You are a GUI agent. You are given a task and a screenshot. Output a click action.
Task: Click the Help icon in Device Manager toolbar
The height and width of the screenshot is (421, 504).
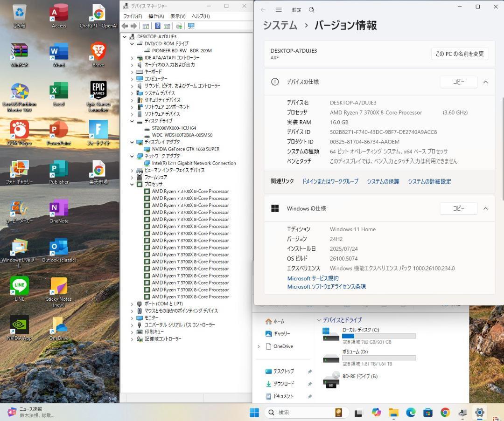pyautogui.click(x=158, y=26)
